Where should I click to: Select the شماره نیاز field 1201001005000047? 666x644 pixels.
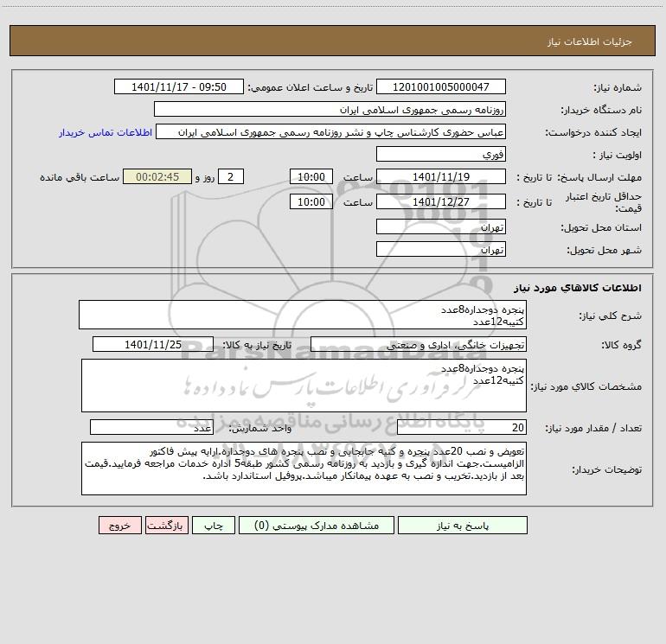[x=441, y=86]
